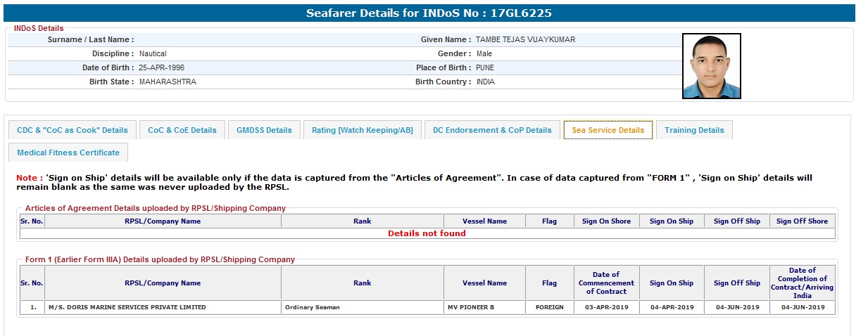Click the Given Name value text

(x=525, y=40)
